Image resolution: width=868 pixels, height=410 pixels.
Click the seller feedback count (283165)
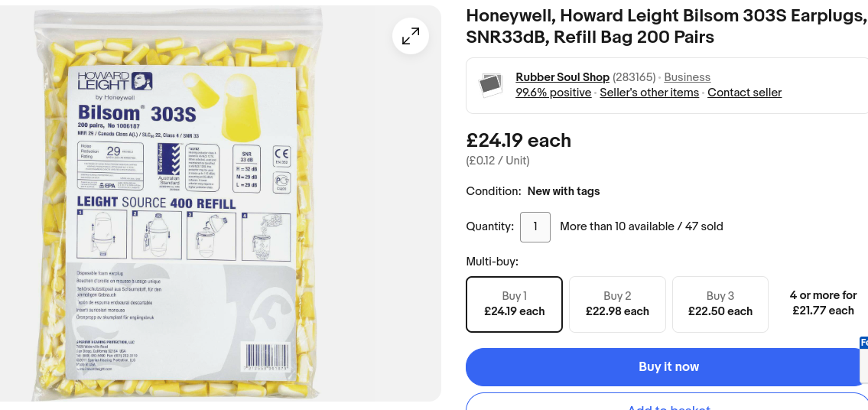634,77
